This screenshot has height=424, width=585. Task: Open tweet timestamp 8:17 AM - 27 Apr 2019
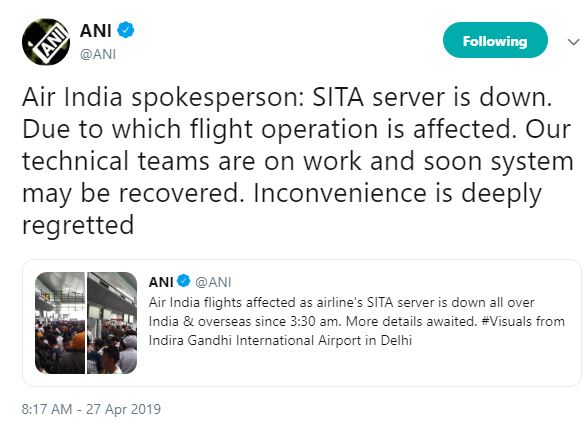click(x=91, y=409)
